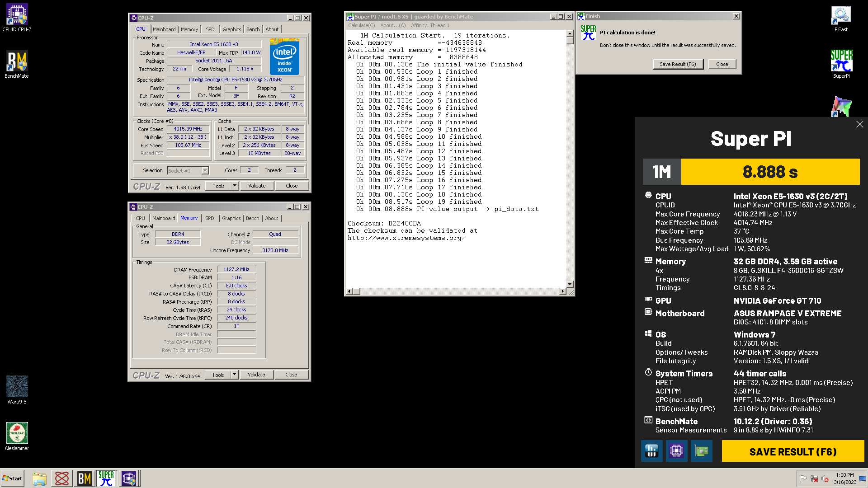Click the network tray icon with red X
The width and height of the screenshot is (868, 488).
814,479
